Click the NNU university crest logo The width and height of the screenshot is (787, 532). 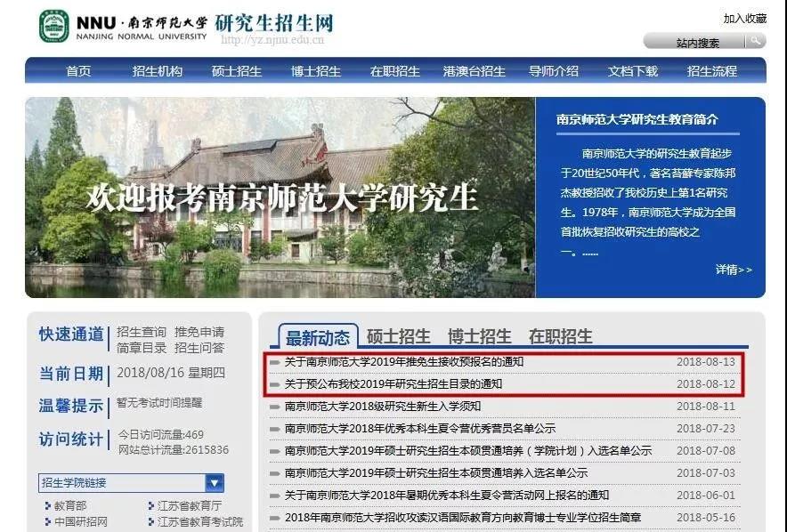[53, 27]
